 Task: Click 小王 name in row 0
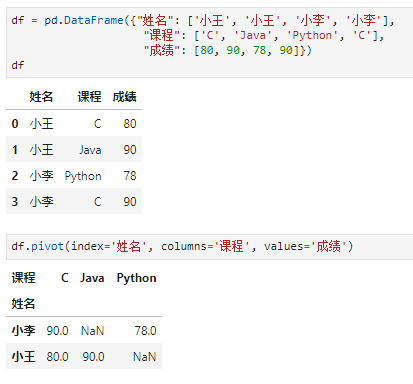(x=41, y=124)
